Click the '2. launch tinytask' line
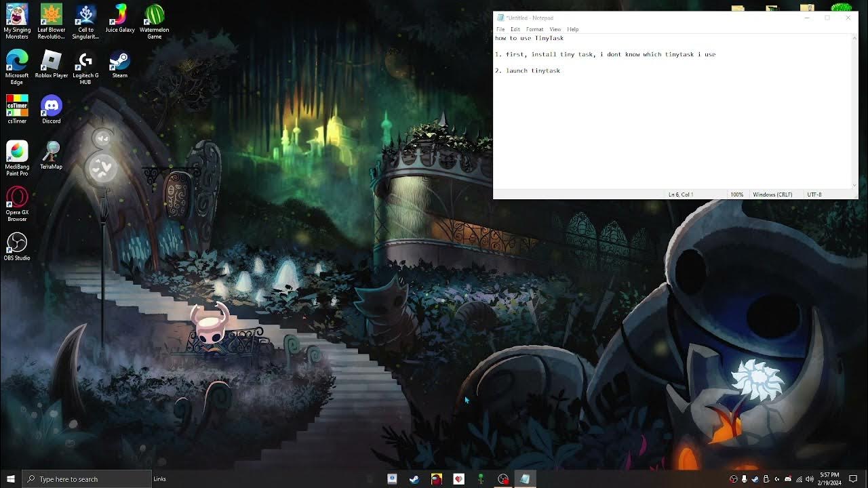Image resolution: width=868 pixels, height=488 pixels. pos(528,70)
